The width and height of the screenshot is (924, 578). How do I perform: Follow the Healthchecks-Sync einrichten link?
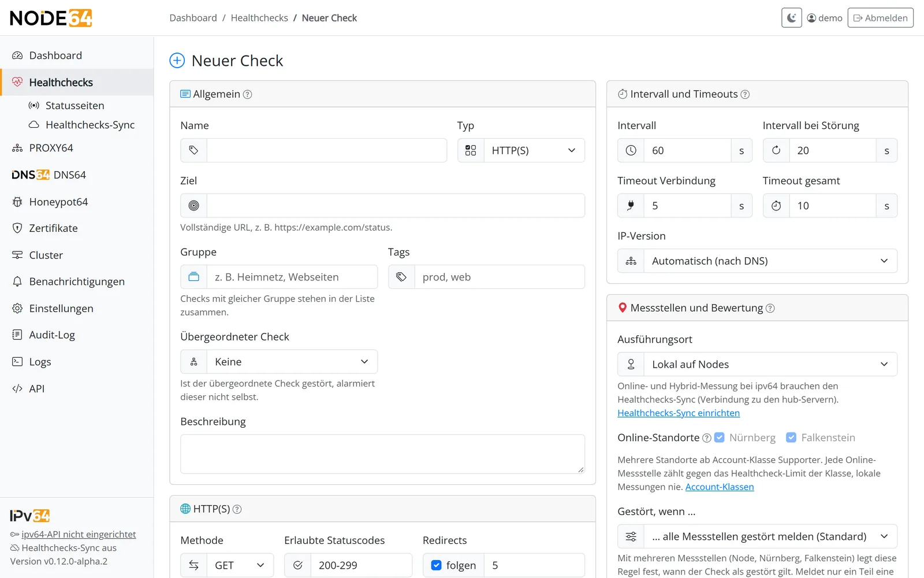tap(679, 413)
